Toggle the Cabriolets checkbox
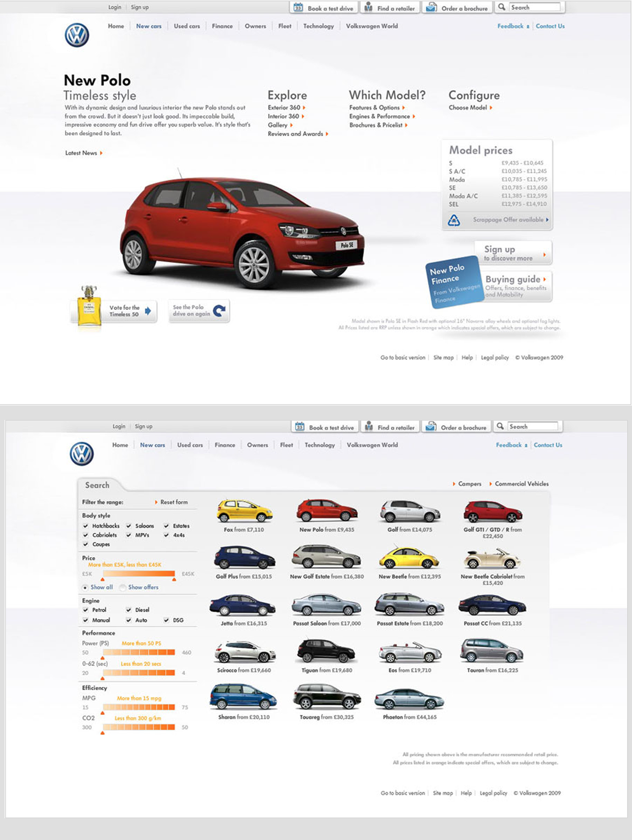The height and width of the screenshot is (840, 632). 86,535
